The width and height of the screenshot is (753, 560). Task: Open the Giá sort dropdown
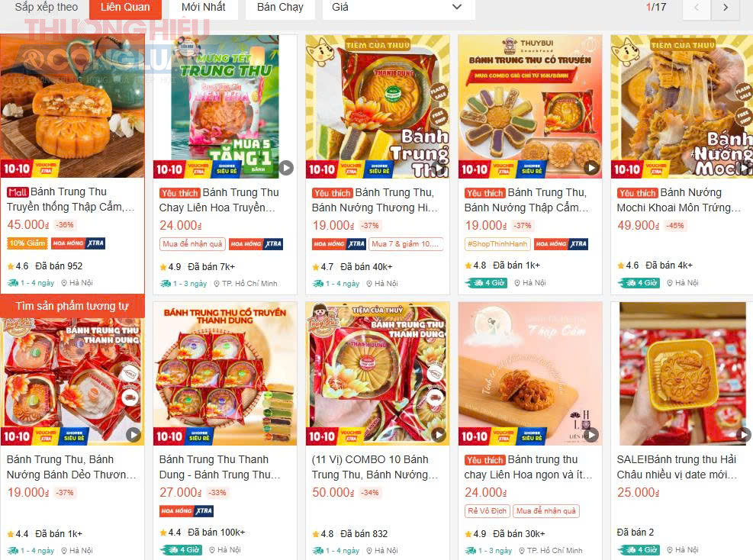tap(398, 8)
